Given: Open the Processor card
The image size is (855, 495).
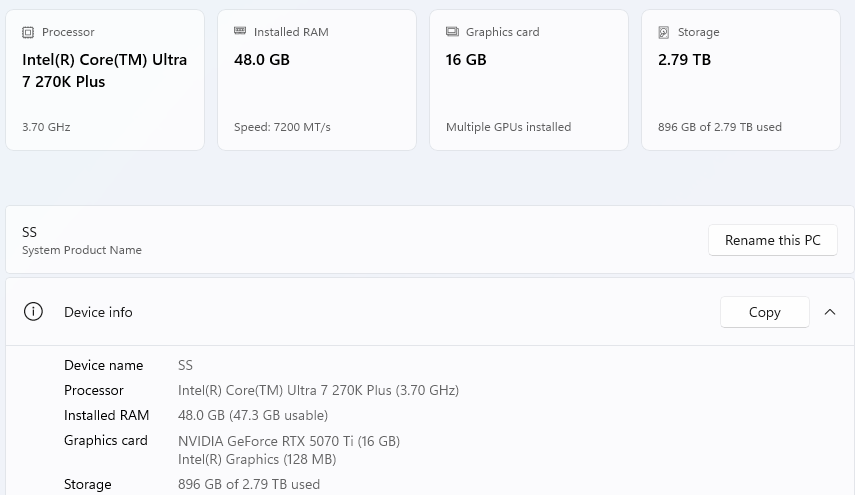Looking at the screenshot, I should [x=105, y=80].
